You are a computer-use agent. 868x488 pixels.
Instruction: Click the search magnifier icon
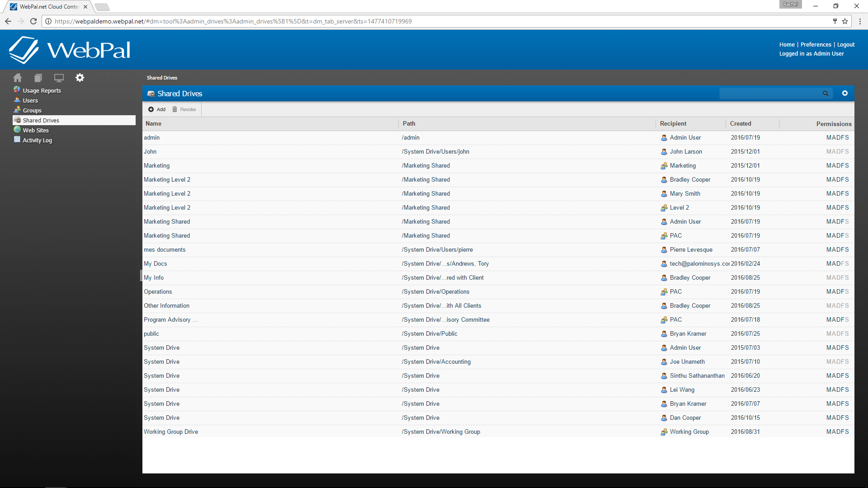coord(826,94)
